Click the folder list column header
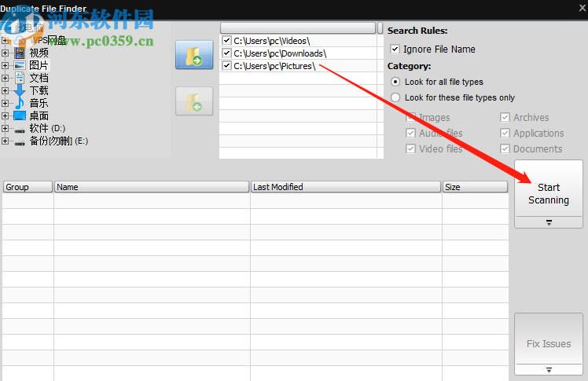 pyautogui.click(x=298, y=27)
